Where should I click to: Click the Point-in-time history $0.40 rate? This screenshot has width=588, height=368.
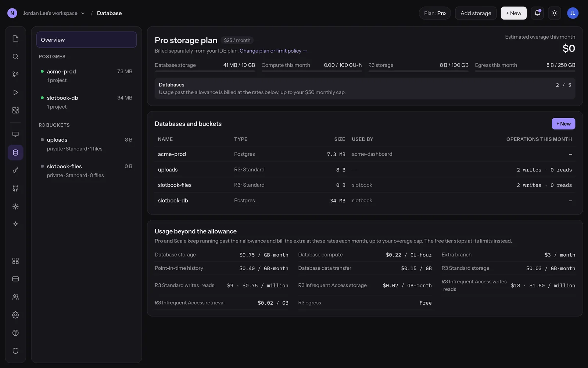coord(263,268)
